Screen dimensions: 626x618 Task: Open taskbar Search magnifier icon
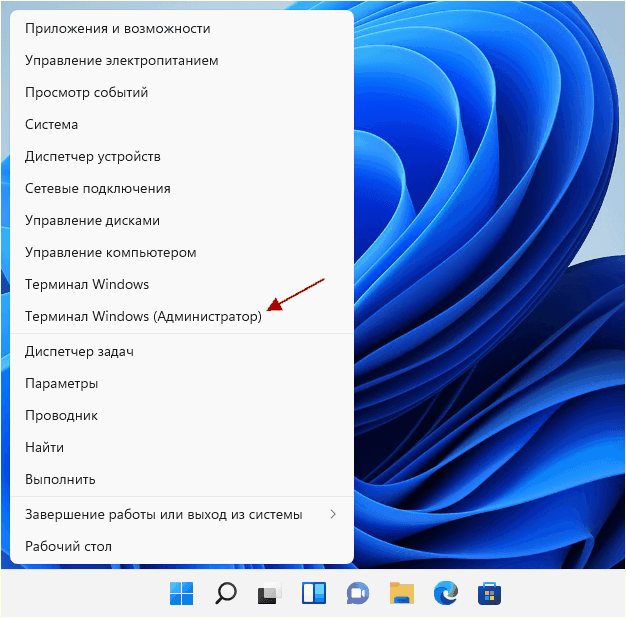pyautogui.click(x=226, y=593)
